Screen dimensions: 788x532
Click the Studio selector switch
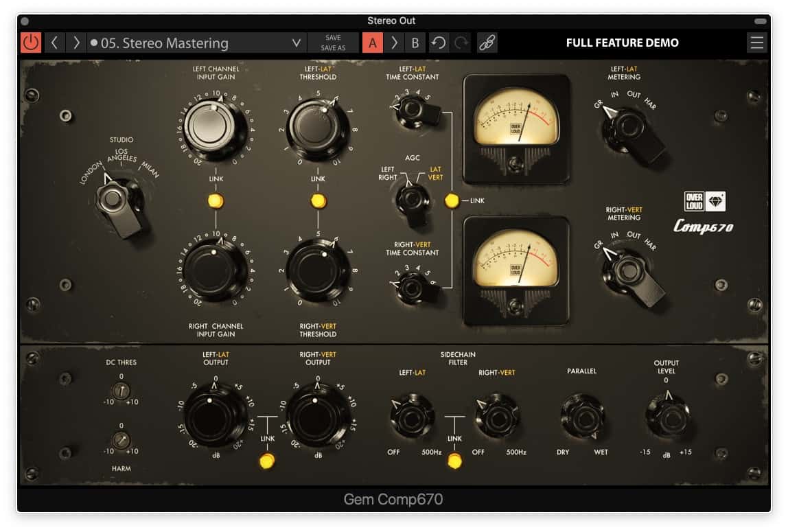(119, 205)
